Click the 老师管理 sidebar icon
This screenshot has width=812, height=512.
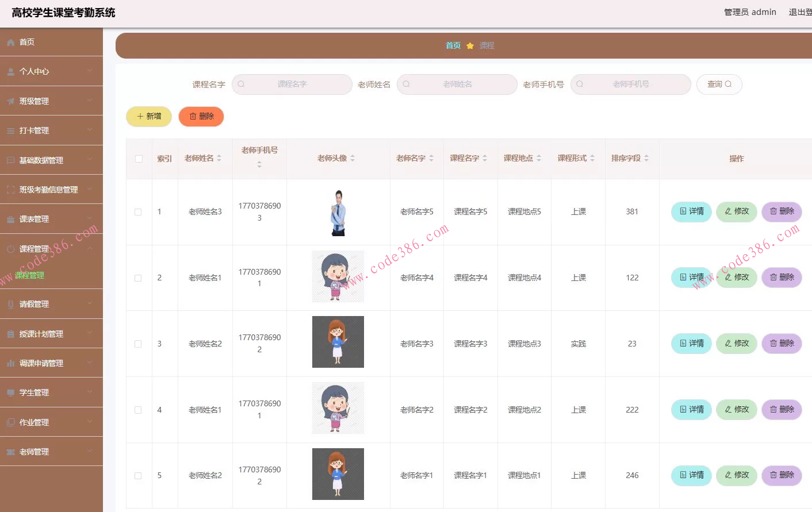click(x=10, y=451)
